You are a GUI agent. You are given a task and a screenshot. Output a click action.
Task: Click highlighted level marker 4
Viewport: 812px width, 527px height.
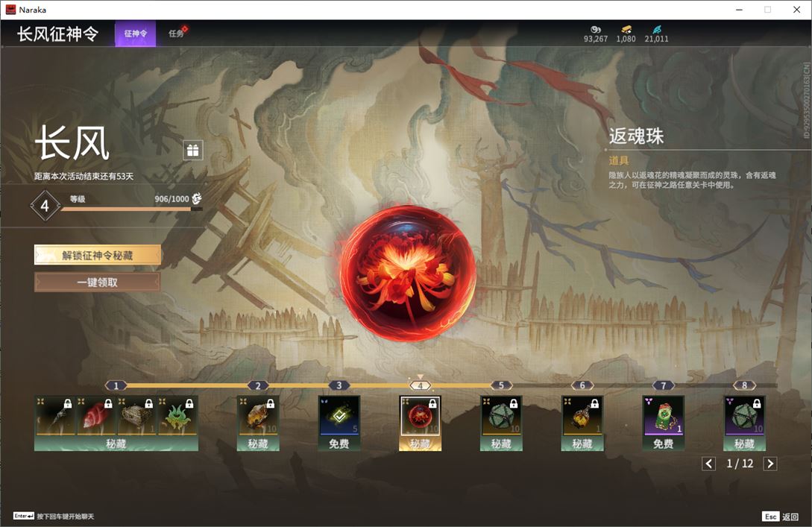coord(420,385)
